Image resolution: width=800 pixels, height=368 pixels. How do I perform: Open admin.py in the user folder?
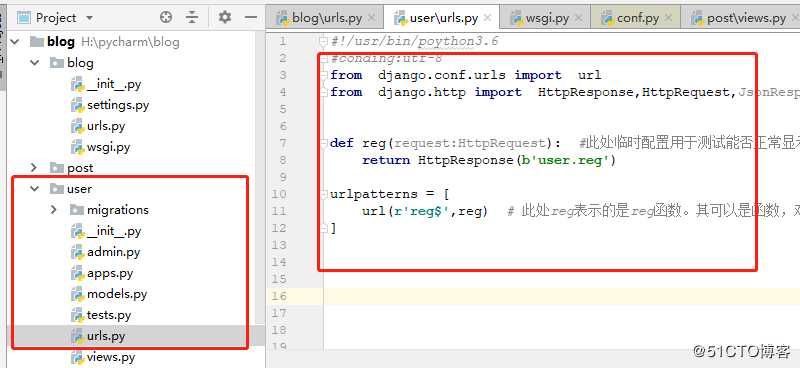click(x=113, y=252)
